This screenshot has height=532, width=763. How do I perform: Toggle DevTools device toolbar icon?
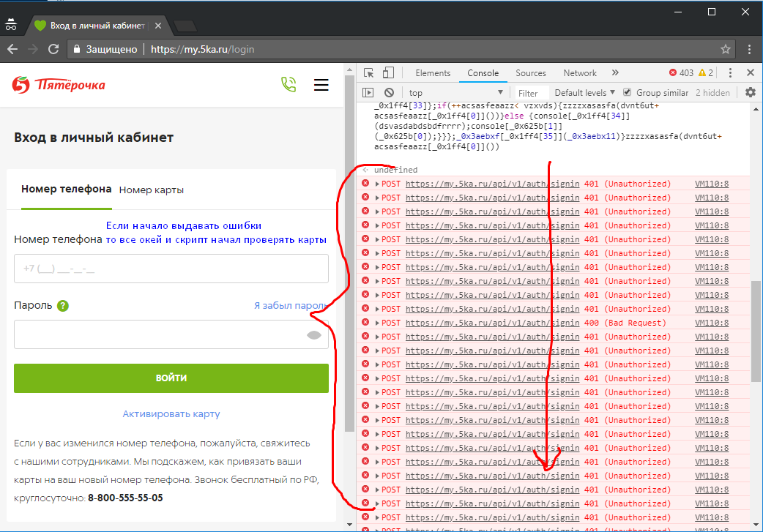tap(388, 73)
